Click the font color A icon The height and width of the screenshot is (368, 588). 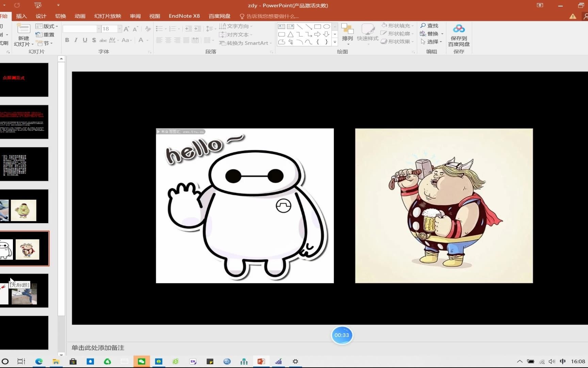click(141, 40)
